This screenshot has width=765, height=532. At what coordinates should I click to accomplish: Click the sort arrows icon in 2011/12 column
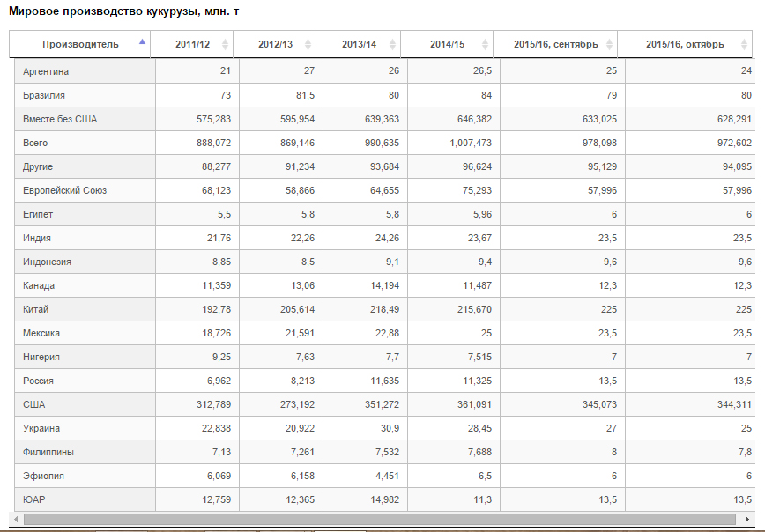point(225,44)
